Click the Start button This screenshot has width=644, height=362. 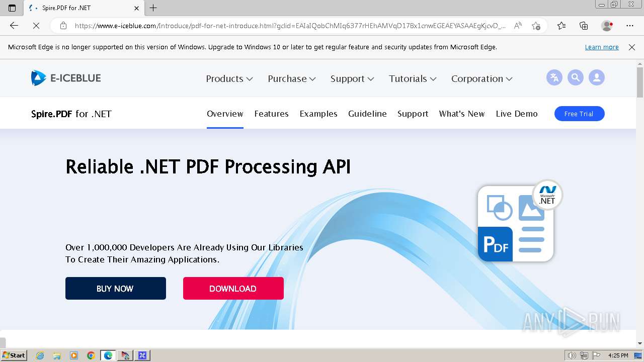click(14, 355)
